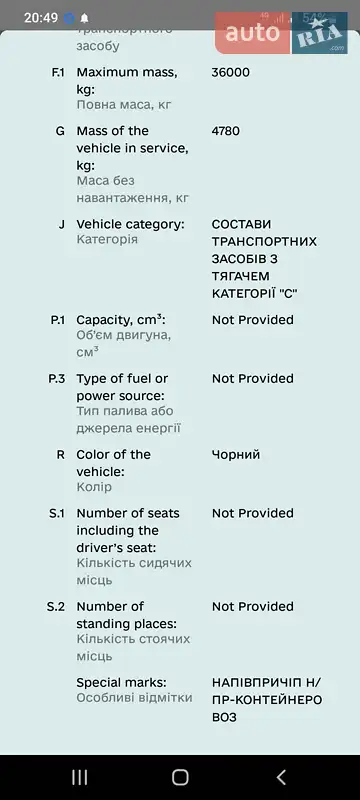The height and width of the screenshot is (800, 360).
Task: Tap the Type of fuel label
Action: [x=122, y=387]
